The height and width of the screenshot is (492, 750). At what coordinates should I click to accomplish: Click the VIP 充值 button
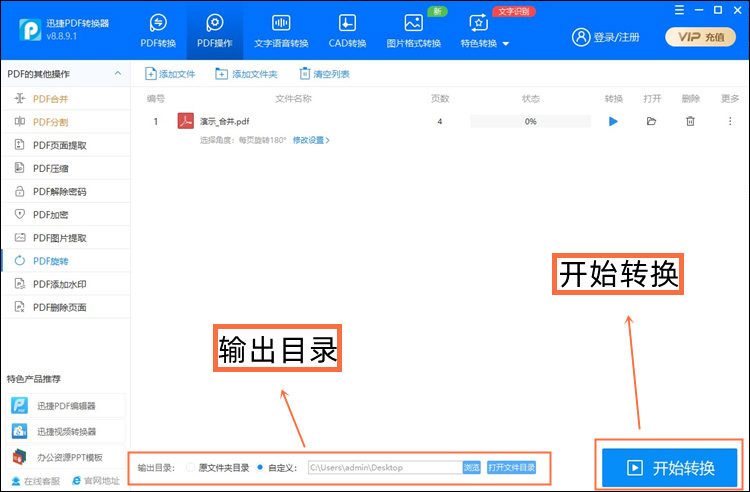click(700, 37)
